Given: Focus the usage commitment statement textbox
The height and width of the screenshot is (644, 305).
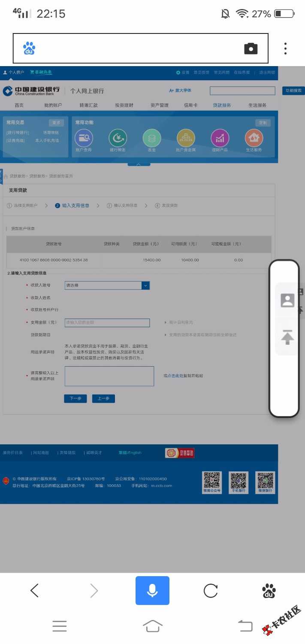Looking at the screenshot, I should [x=109, y=376].
